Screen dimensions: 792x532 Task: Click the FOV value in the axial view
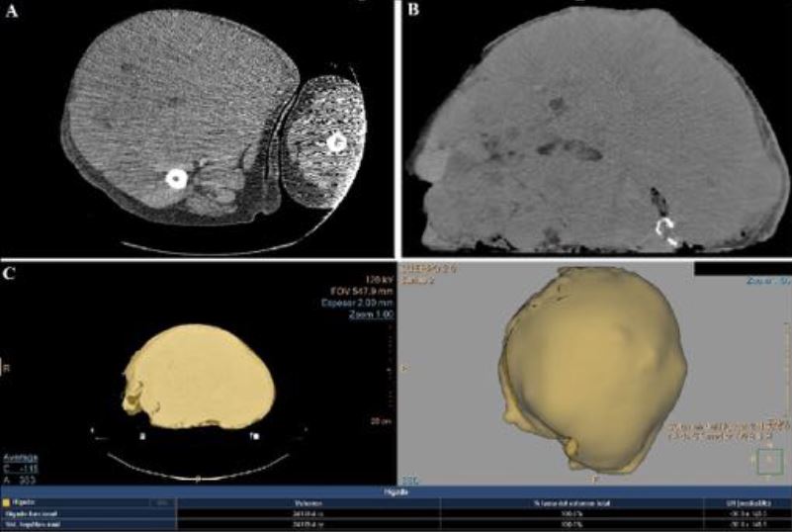(x=362, y=291)
